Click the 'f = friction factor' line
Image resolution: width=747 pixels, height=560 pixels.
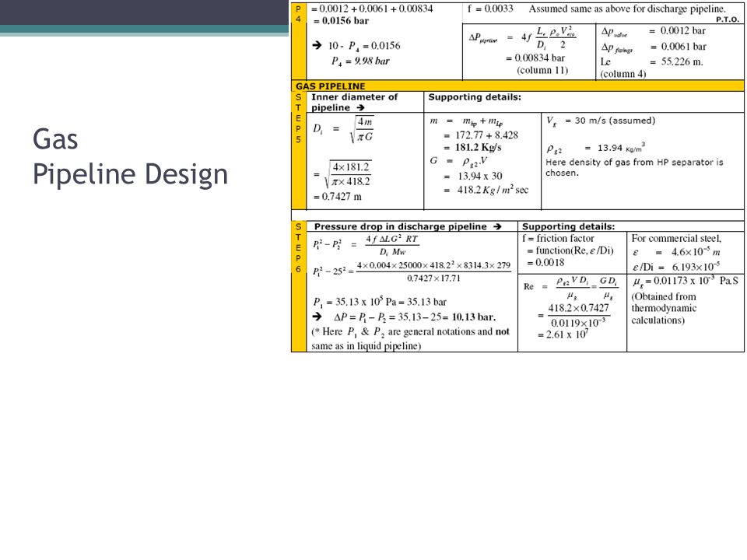pyautogui.click(x=558, y=238)
